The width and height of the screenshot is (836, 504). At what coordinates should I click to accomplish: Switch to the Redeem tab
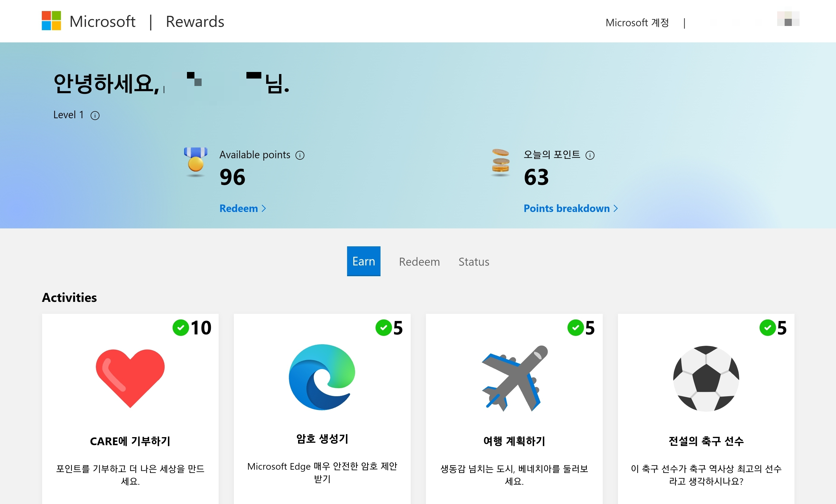[419, 262]
